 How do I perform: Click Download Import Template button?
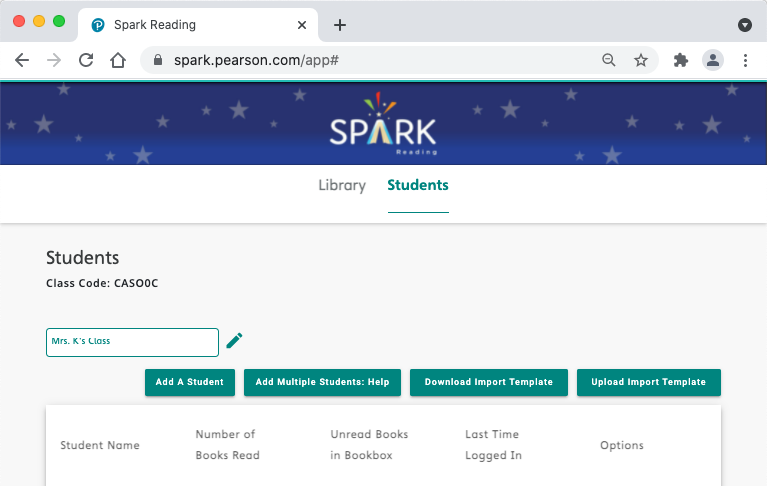pyautogui.click(x=488, y=382)
